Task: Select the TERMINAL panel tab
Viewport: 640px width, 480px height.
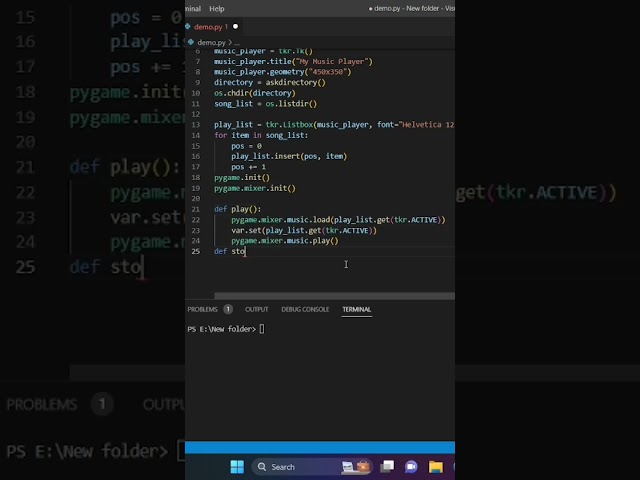Action: [x=357, y=309]
